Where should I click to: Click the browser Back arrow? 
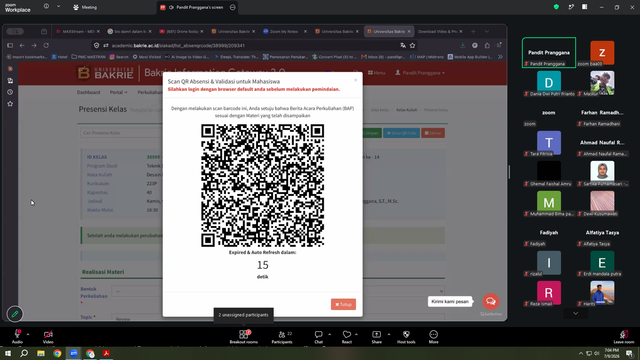coord(22,45)
